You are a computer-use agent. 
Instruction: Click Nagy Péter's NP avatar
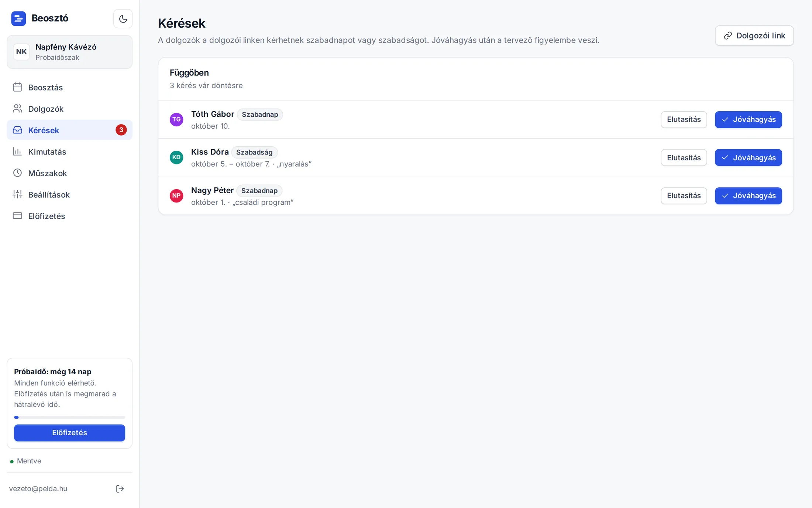[x=176, y=195]
